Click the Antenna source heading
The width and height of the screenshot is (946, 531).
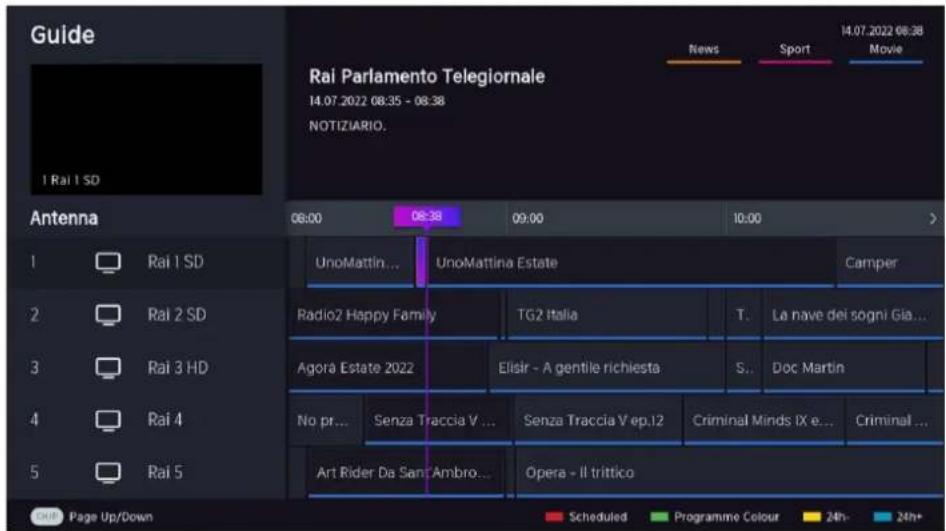tap(64, 218)
